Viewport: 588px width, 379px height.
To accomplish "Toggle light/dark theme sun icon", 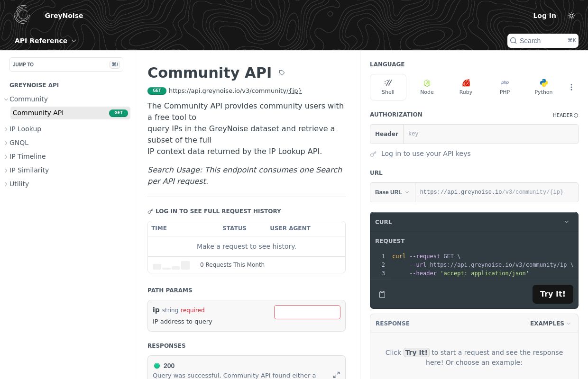I will tap(571, 16).
